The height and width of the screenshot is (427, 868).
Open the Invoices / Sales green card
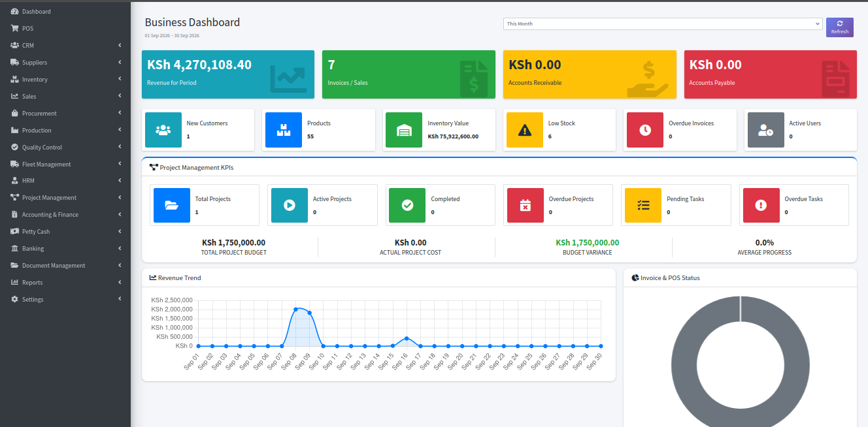(409, 74)
